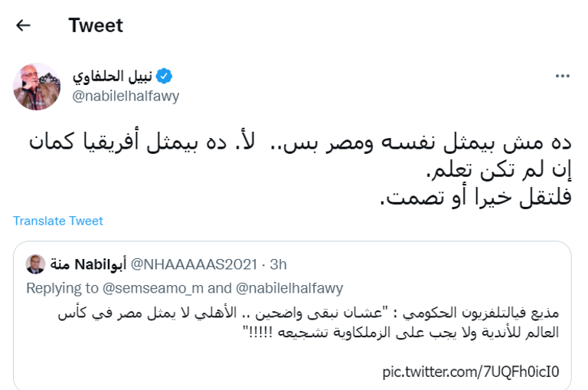This screenshot has height=390, width=588.
Task: Click the "Replying to" label in the quoted tweet
Action: [58, 288]
